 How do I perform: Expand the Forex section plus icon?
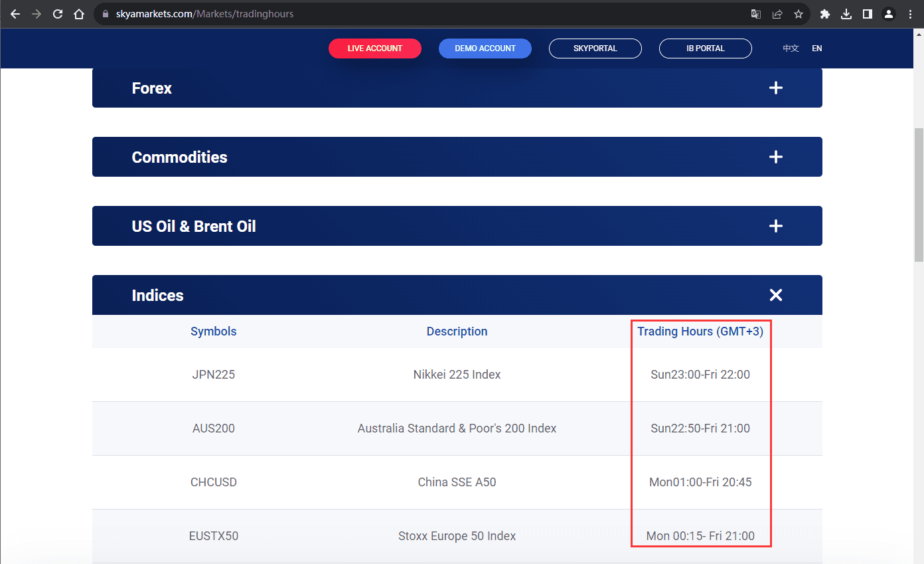tap(775, 88)
